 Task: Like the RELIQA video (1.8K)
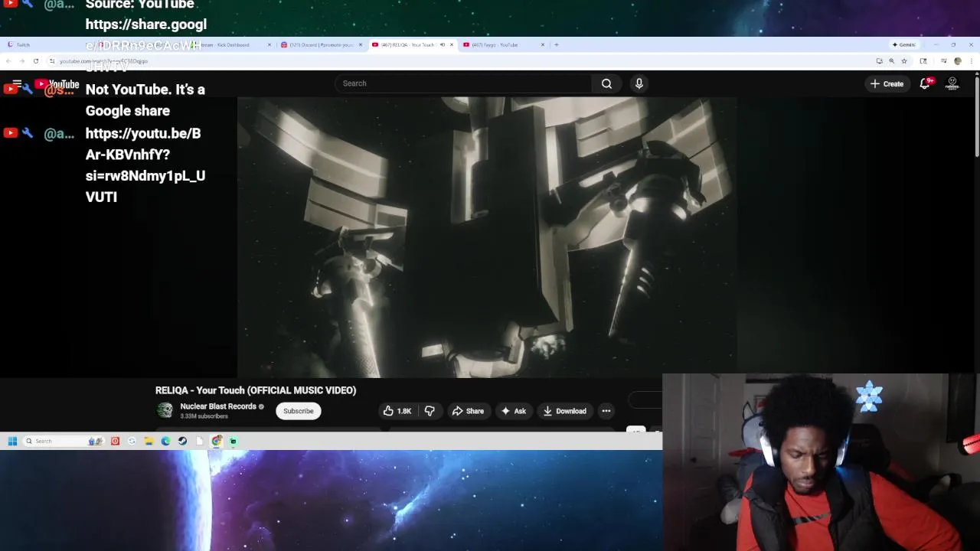[397, 411]
